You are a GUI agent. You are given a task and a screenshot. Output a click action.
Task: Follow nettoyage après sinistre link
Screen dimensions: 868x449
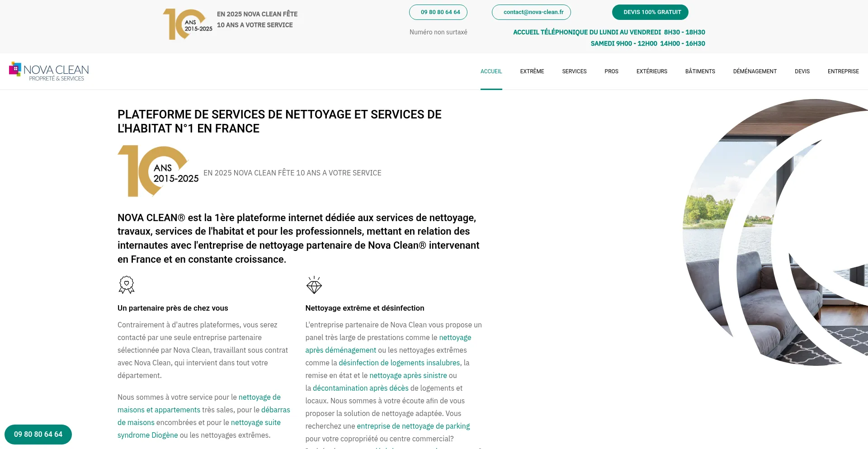point(408,375)
